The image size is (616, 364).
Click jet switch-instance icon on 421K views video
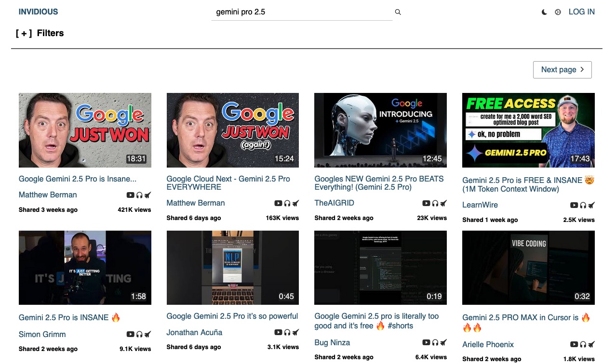[x=147, y=195]
